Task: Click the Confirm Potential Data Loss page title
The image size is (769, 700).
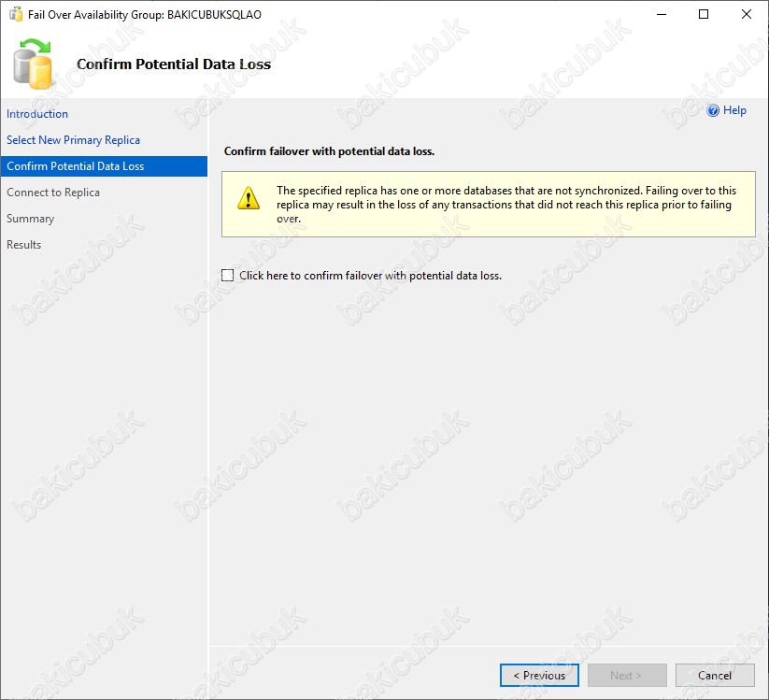Action: 174,64
